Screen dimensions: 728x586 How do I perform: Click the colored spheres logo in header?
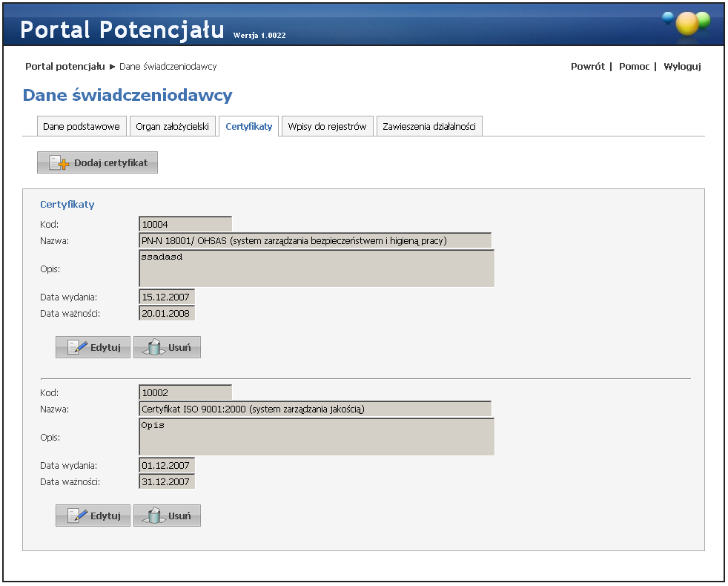coord(687,23)
